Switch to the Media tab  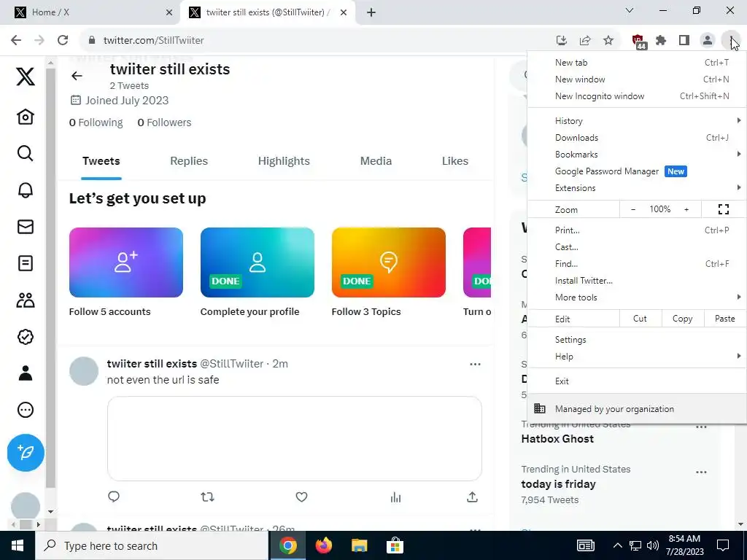click(x=376, y=161)
